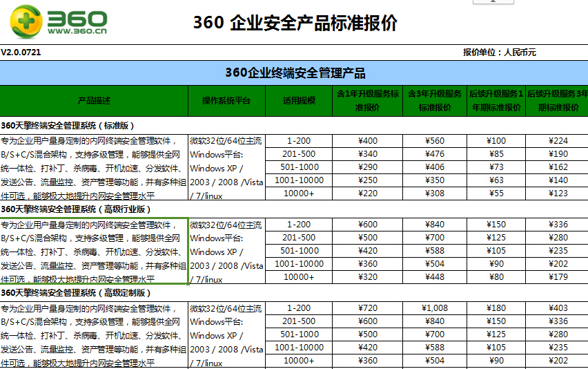
Task: Select the 360天擎终端安全管理系统（高级定制版）row heading
Action: coord(76,293)
